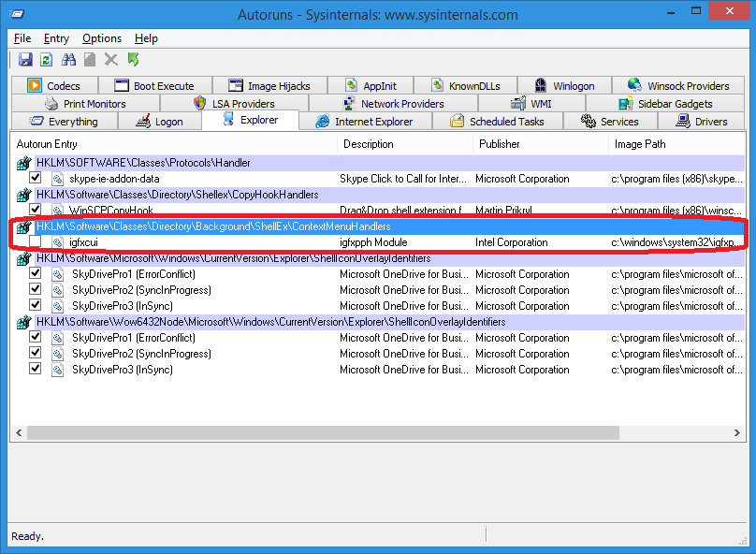756x554 pixels.
Task: Enable the igfxcui entry checkbox
Action: point(36,241)
